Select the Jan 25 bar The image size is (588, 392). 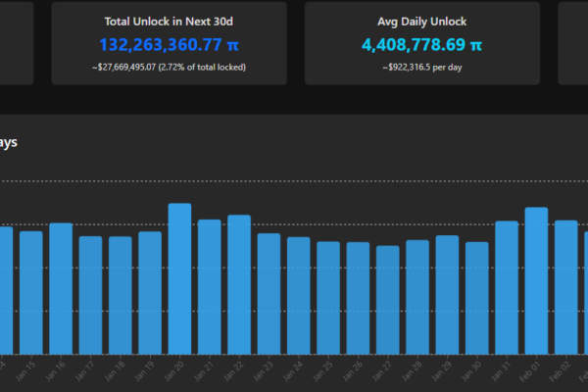tap(328, 297)
